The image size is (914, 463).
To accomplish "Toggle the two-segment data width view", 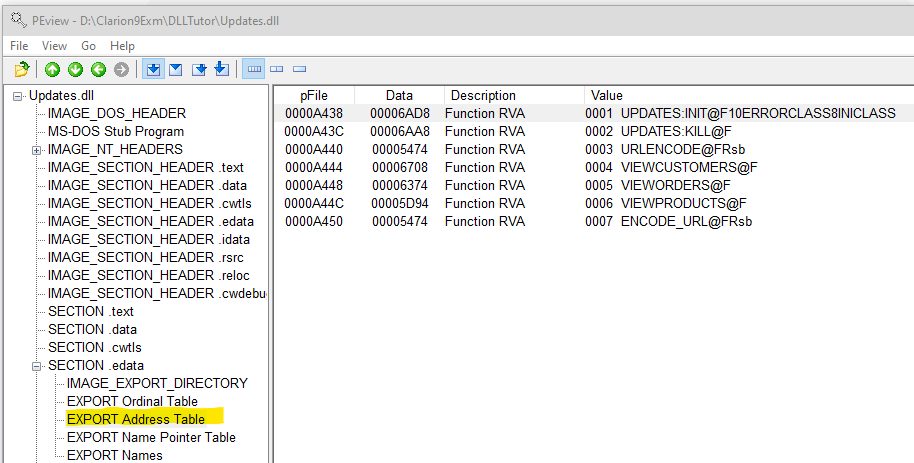I will [x=276, y=69].
